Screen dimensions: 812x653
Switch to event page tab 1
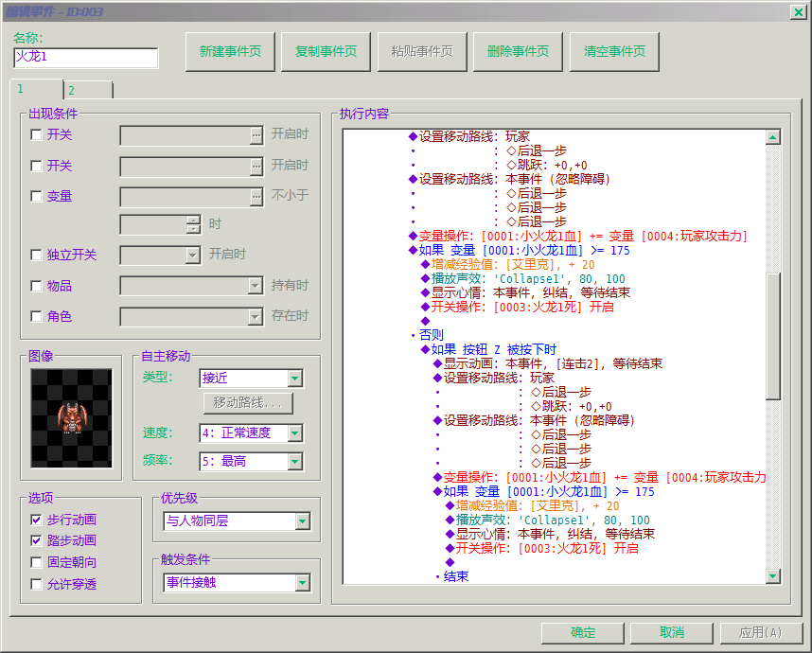pos(36,89)
